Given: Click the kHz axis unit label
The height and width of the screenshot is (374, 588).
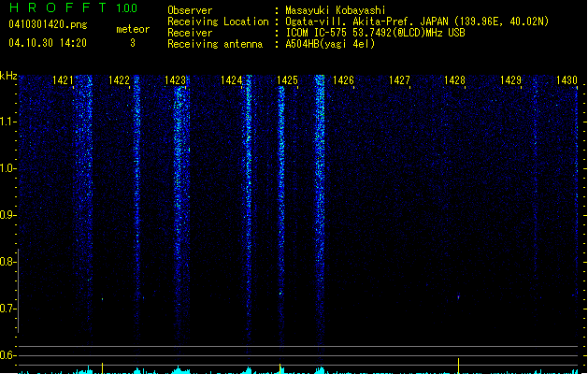Looking at the screenshot, I should pos(8,76).
